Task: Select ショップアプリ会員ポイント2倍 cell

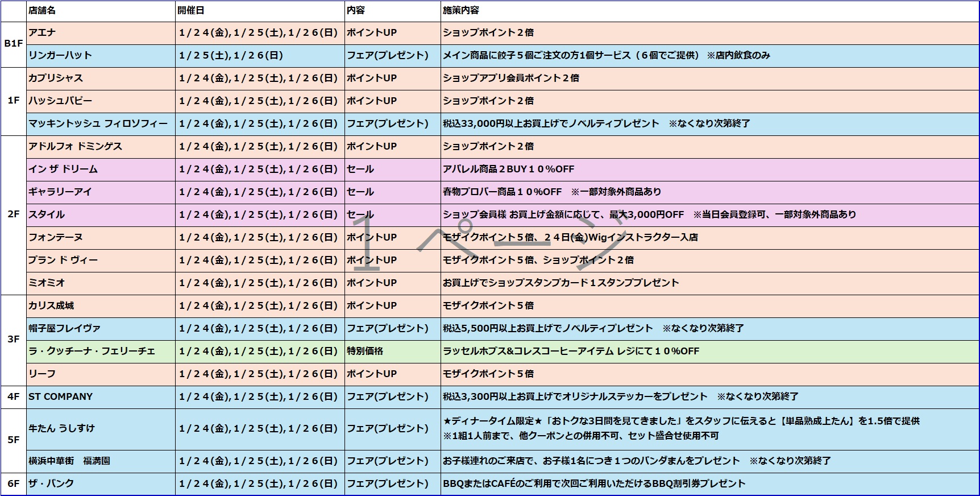Action: point(709,78)
